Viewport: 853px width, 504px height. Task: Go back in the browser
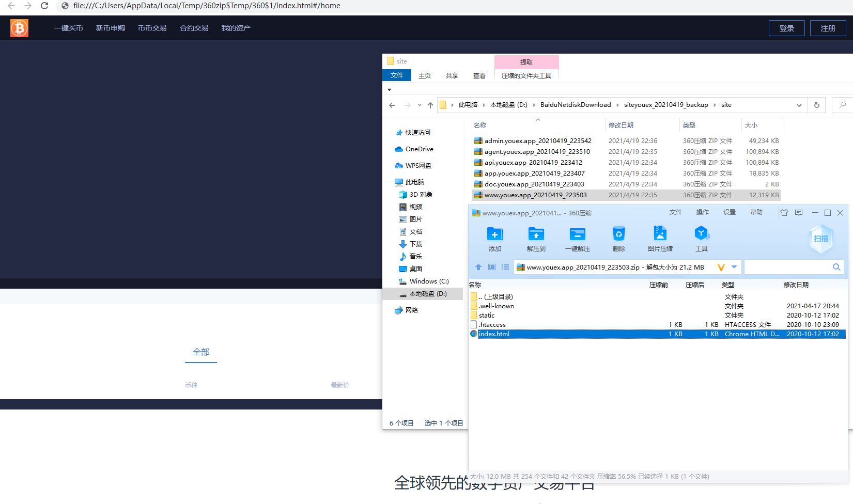11,6
